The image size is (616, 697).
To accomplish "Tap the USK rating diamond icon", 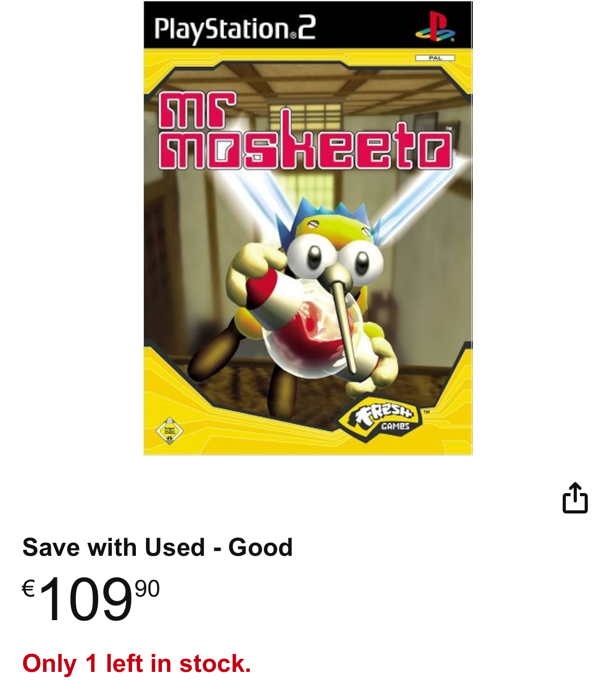I will pos(169,431).
